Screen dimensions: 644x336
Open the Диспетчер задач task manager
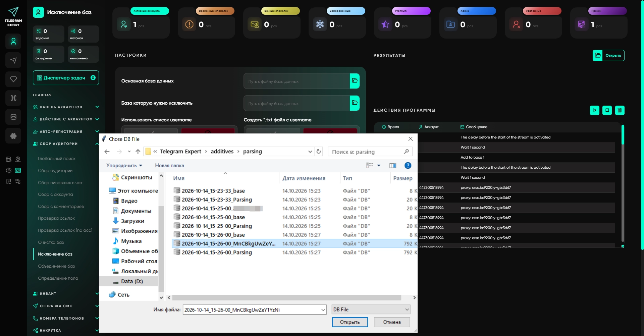click(x=66, y=78)
